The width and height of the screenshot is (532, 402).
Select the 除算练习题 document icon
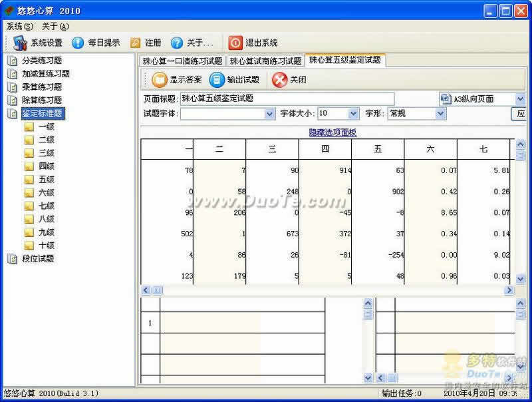(x=12, y=100)
